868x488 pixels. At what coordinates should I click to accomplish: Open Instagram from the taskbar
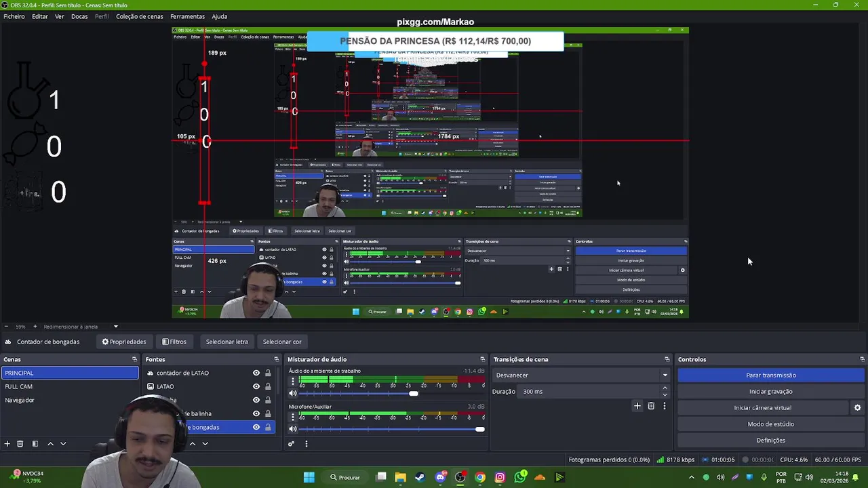pyautogui.click(x=500, y=477)
